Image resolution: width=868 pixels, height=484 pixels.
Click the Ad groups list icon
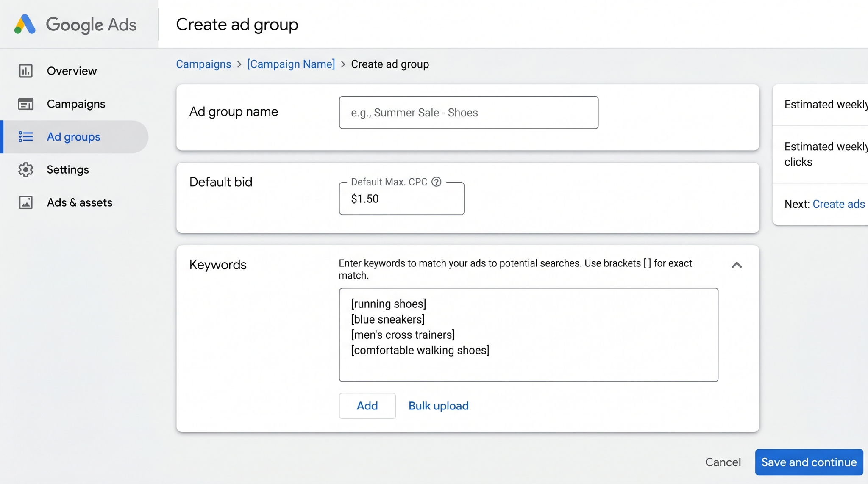[25, 136]
